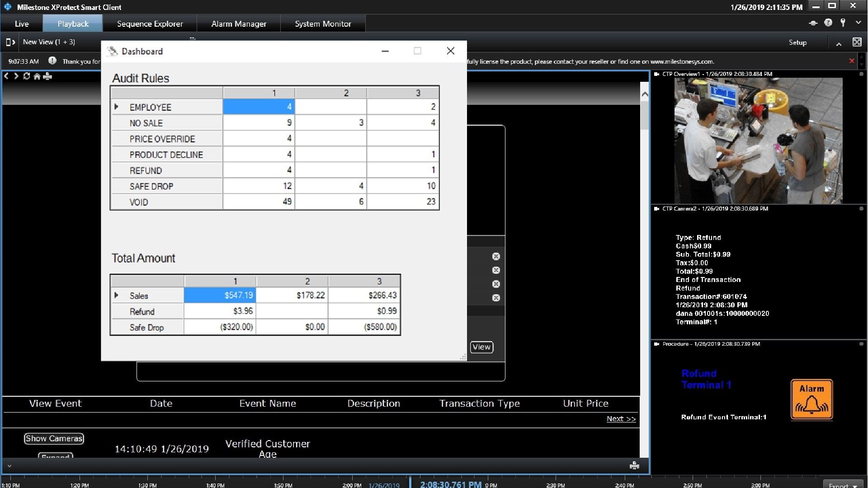Select the EMPLOYEE row arrow in Audit Rules

(x=116, y=107)
